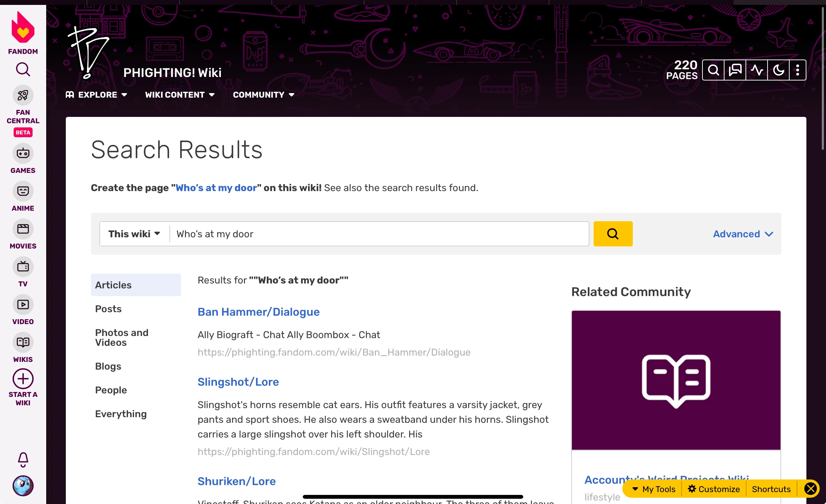This screenshot has height=504, width=826.
Task: Click the notifications bell icon
Action: click(x=23, y=460)
